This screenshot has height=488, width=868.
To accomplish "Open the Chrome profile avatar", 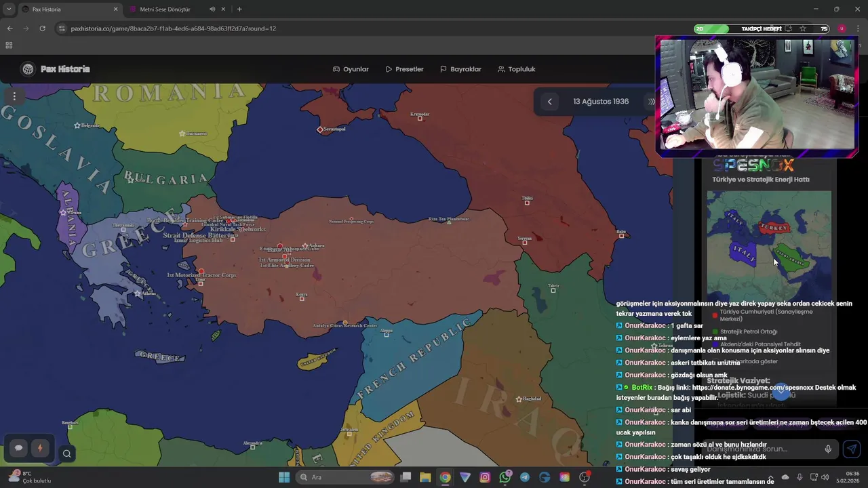I will click(842, 28).
